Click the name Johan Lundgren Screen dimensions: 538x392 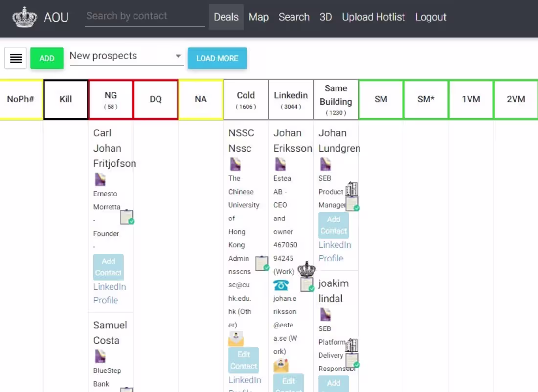(x=339, y=141)
